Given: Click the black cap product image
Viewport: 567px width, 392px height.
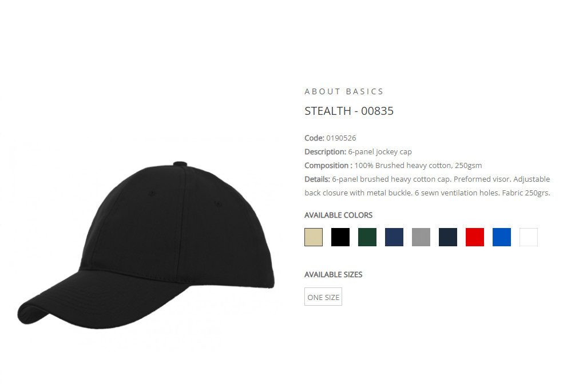Looking at the screenshot, I should pyautogui.click(x=146, y=245).
